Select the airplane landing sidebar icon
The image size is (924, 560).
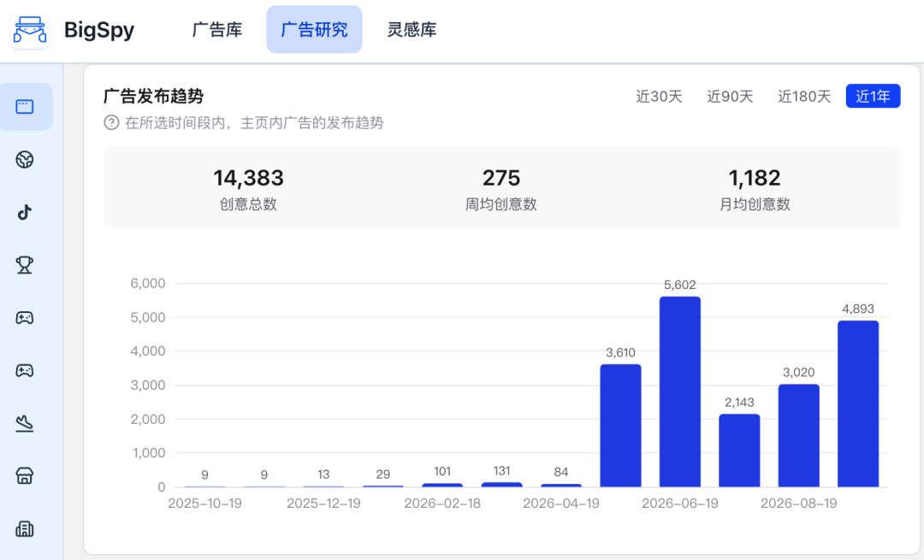[25, 423]
